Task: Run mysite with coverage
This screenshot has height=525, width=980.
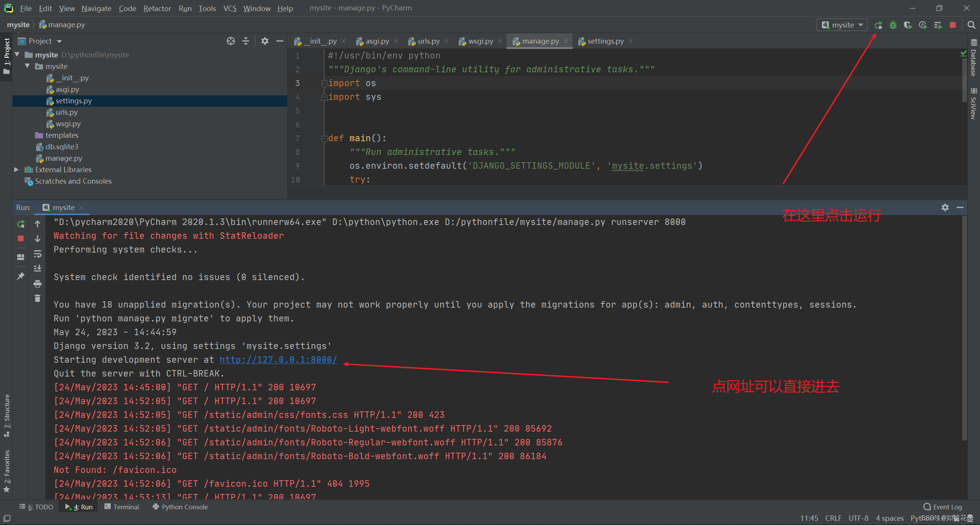Action: (x=908, y=25)
